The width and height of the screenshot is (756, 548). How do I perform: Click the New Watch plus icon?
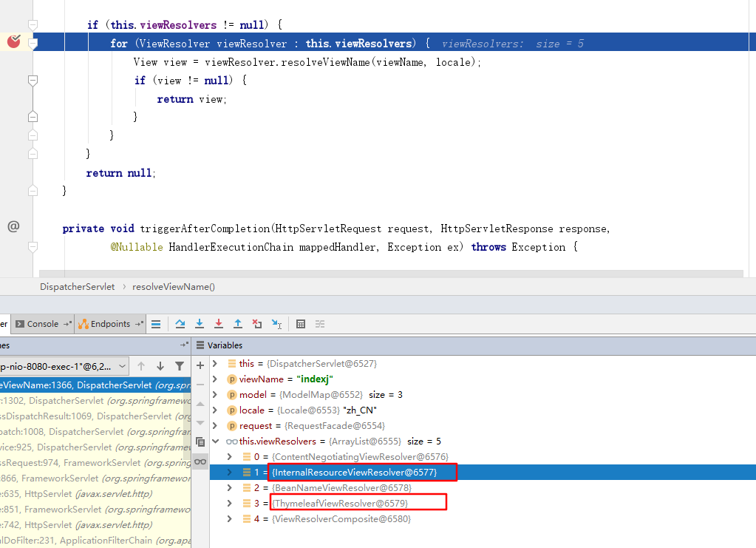point(200,365)
